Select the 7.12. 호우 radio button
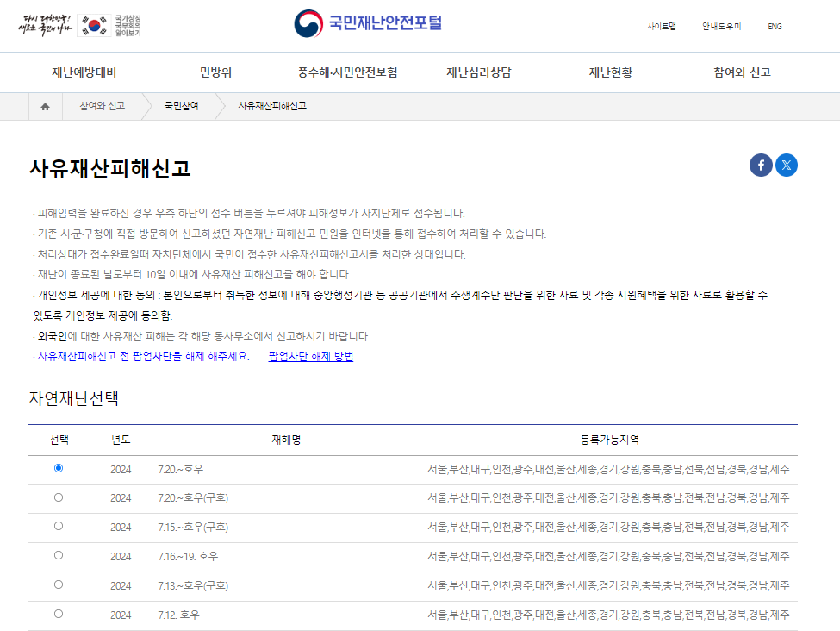The width and height of the screenshot is (840, 631). (x=59, y=614)
